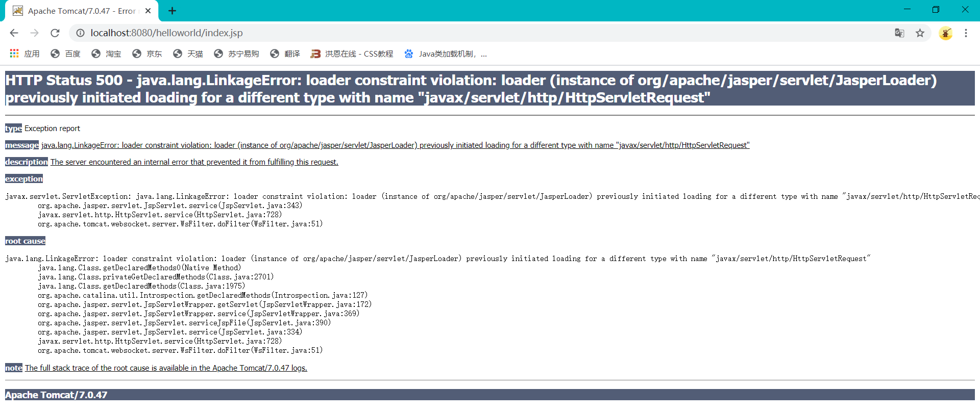The image size is (980, 414).
Task: Click the 'Exception report' text
Action: coord(52,128)
